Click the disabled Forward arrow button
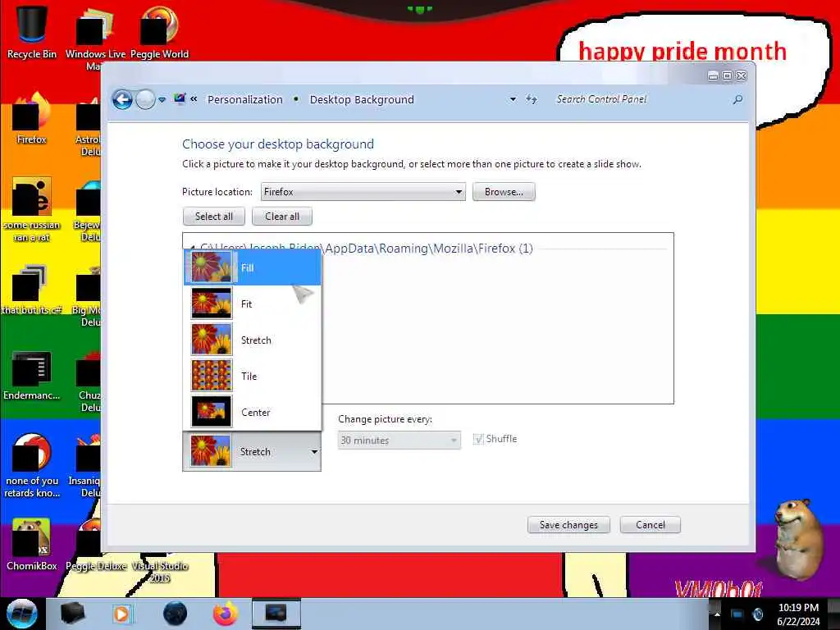This screenshot has height=630, width=840. pyautogui.click(x=145, y=99)
